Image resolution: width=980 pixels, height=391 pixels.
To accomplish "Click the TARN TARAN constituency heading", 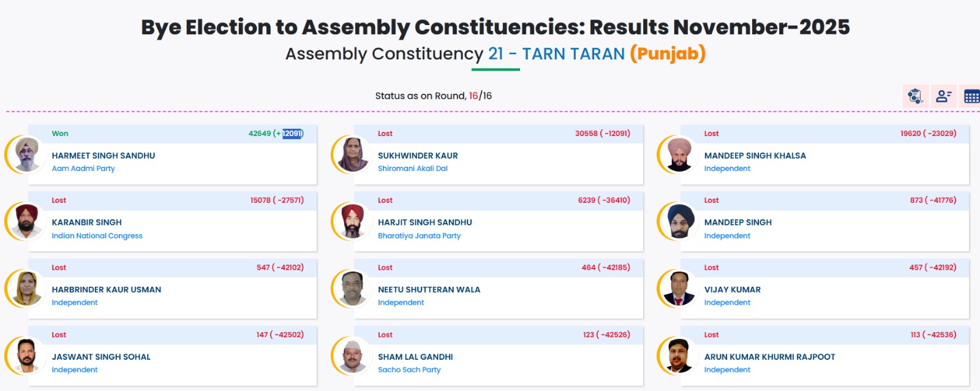I will pos(573,54).
